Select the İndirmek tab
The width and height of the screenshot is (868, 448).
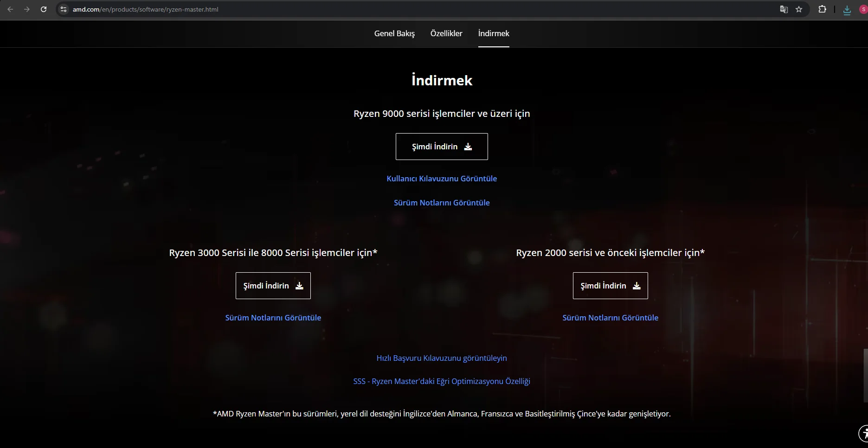(x=494, y=33)
